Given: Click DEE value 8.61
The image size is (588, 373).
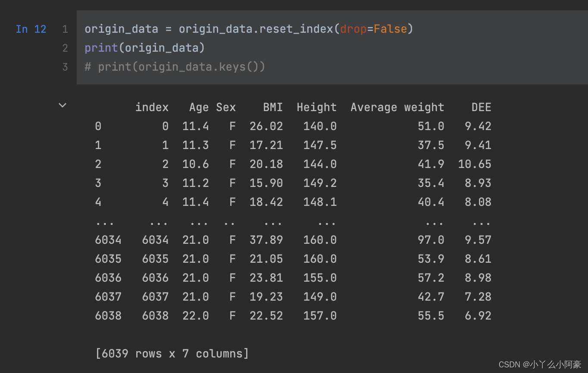Looking at the screenshot, I should (478, 259).
